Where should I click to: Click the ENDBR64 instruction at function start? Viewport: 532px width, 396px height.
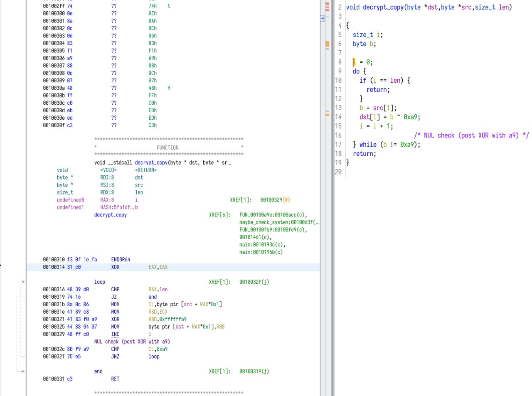coord(121,260)
